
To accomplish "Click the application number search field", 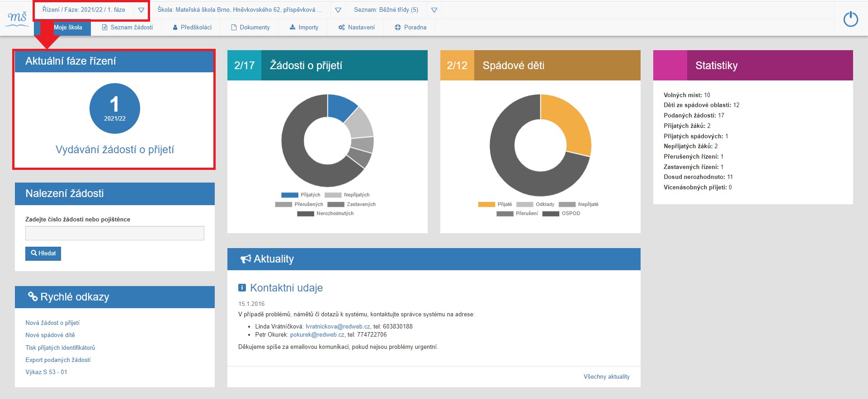I will [x=115, y=233].
